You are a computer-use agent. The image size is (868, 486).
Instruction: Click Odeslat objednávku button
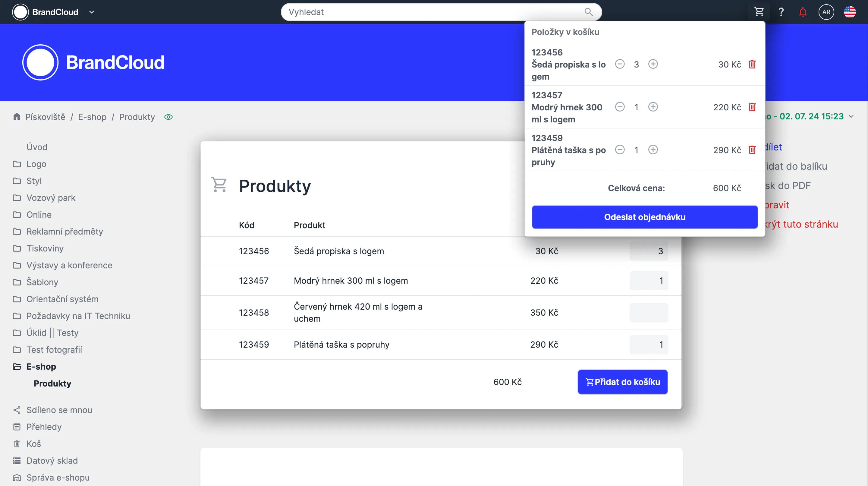pyautogui.click(x=644, y=217)
